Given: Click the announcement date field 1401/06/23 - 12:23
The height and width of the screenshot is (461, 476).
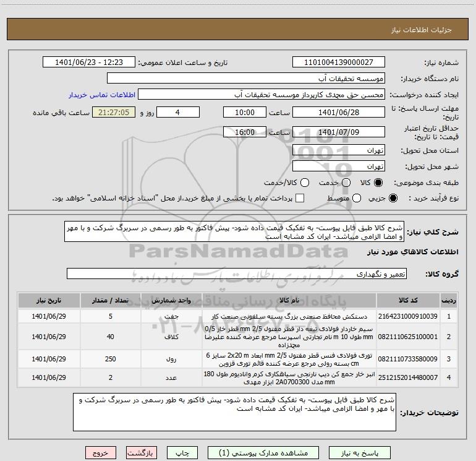Looking at the screenshot, I should point(89,62).
